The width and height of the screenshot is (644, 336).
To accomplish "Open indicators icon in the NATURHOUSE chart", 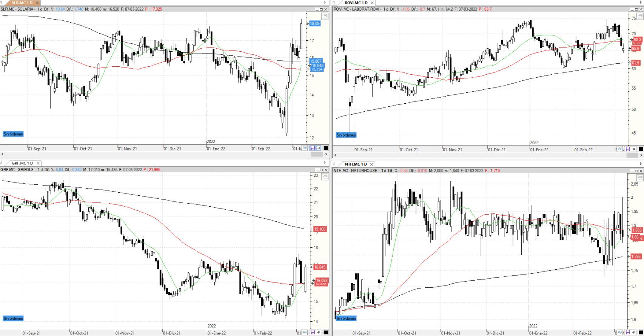I will [620, 333].
